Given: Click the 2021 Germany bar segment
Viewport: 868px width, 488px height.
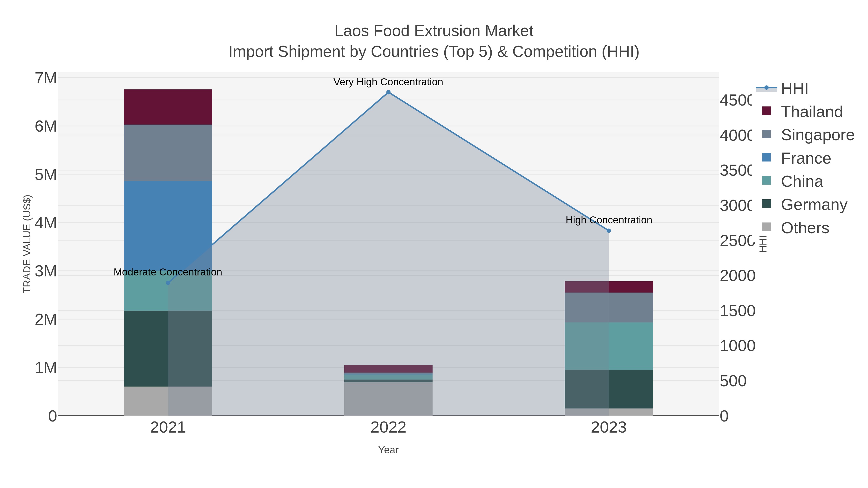Looking at the screenshot, I should (x=168, y=348).
